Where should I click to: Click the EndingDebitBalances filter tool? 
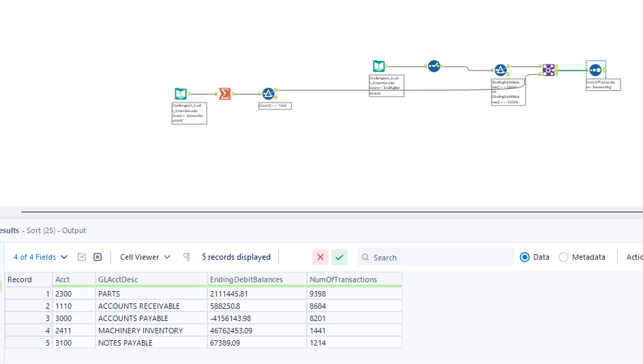coord(500,70)
